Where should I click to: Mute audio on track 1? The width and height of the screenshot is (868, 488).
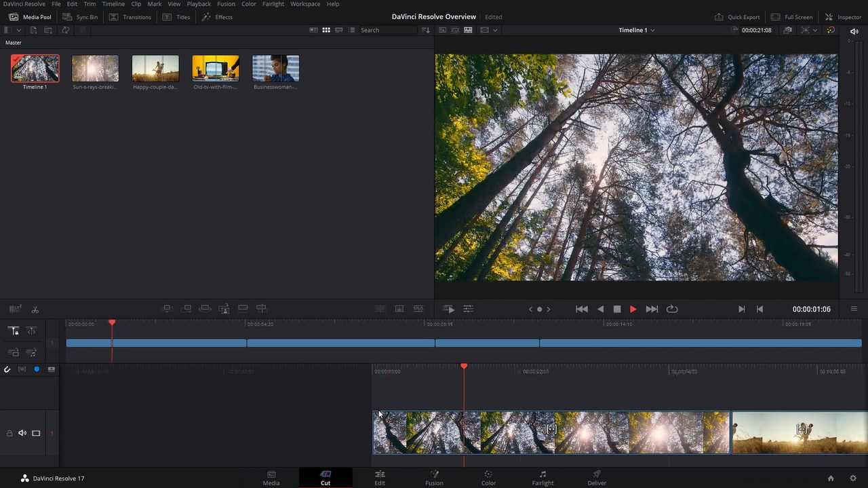pos(22,433)
